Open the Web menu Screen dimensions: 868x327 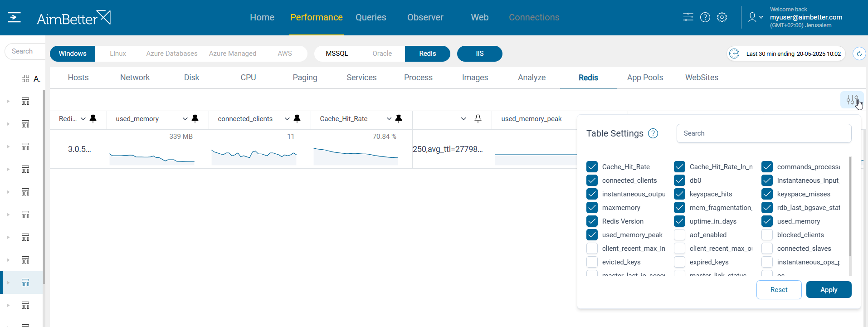coord(480,17)
